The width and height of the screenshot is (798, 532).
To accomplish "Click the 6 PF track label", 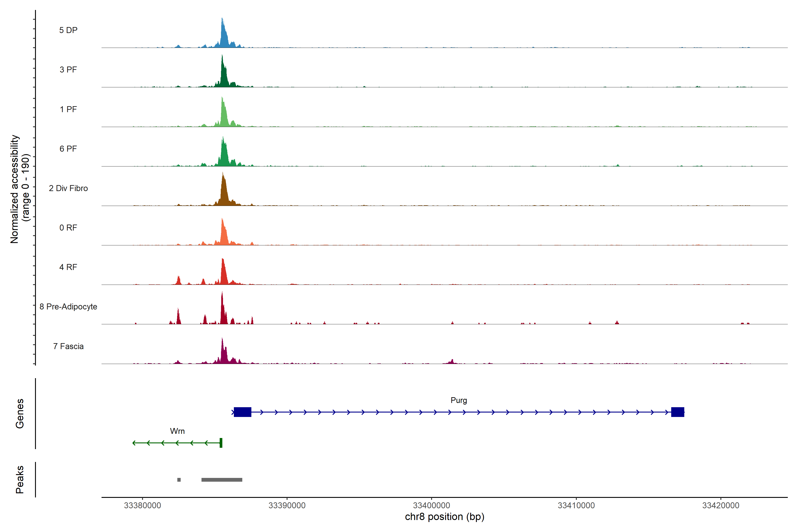I will click(68, 149).
